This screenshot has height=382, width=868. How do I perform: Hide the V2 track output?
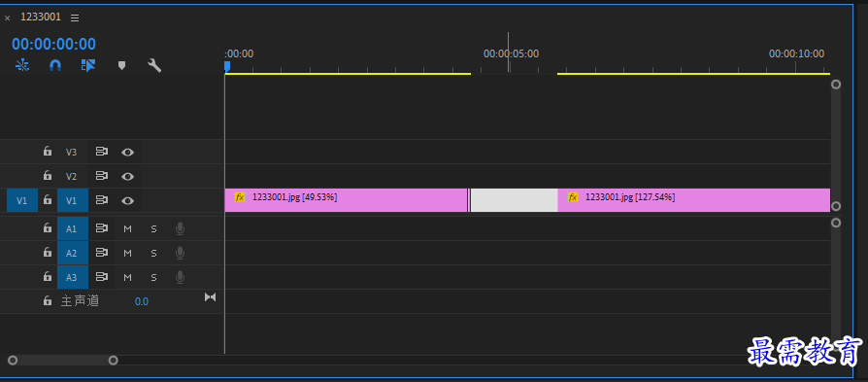coord(128,176)
